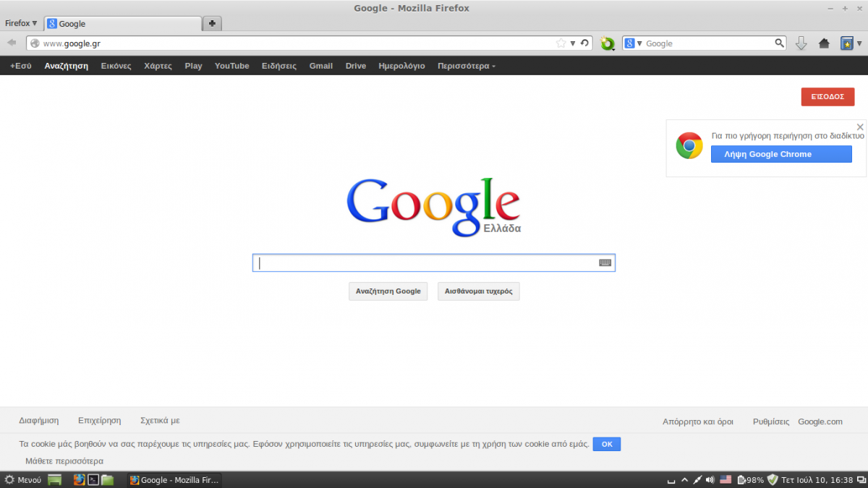The image size is (868, 488).
Task: Click the update manager shield icon
Action: (773, 479)
